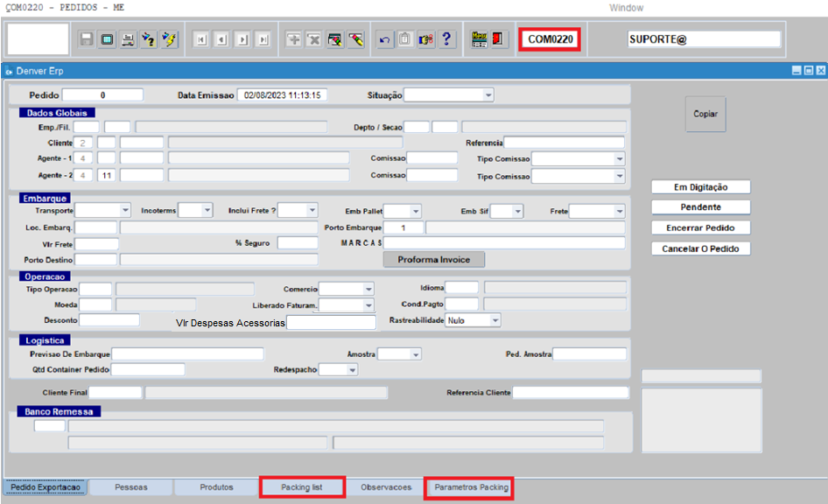Screen dimensions: 828x504
Task: Click the red exit door icon
Action: pos(499,39)
